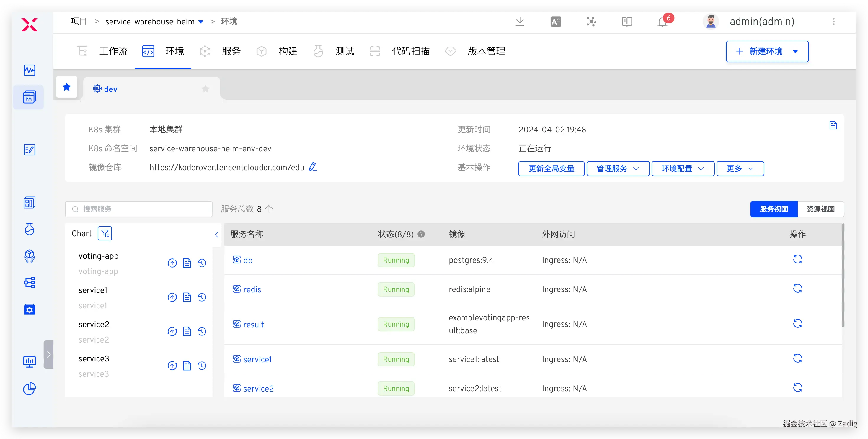Expand the 管理服务 dropdown
The image size is (868, 439).
point(618,169)
